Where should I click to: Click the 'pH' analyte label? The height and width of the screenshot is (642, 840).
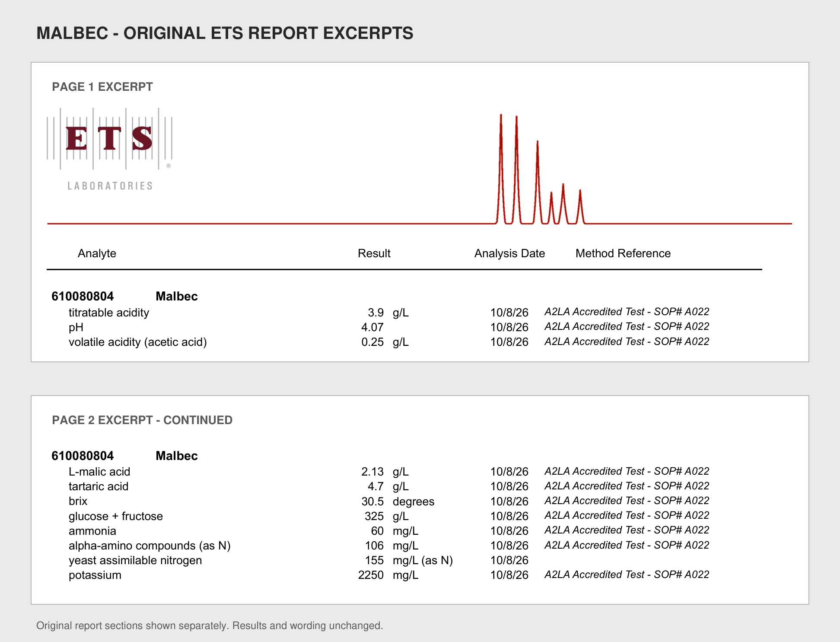[x=76, y=327]
